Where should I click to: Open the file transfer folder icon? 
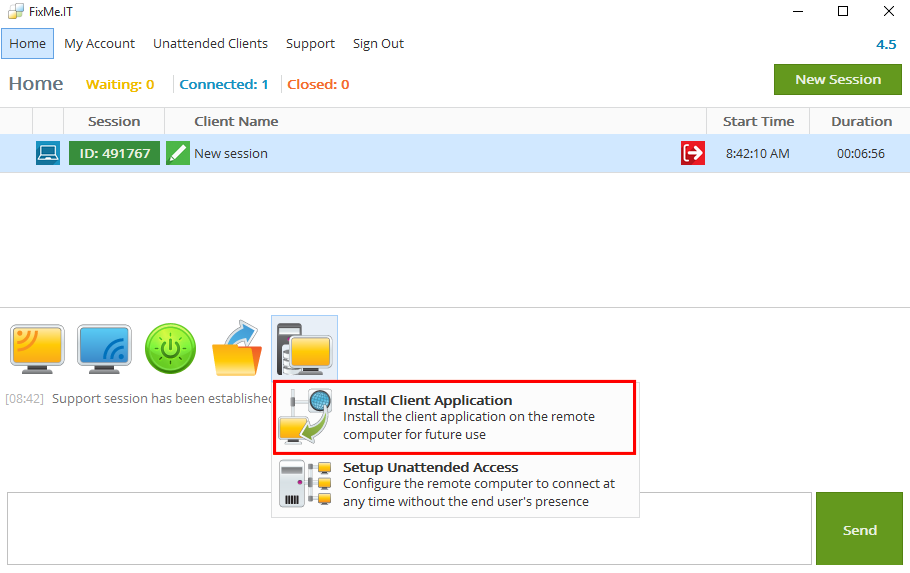click(237, 348)
